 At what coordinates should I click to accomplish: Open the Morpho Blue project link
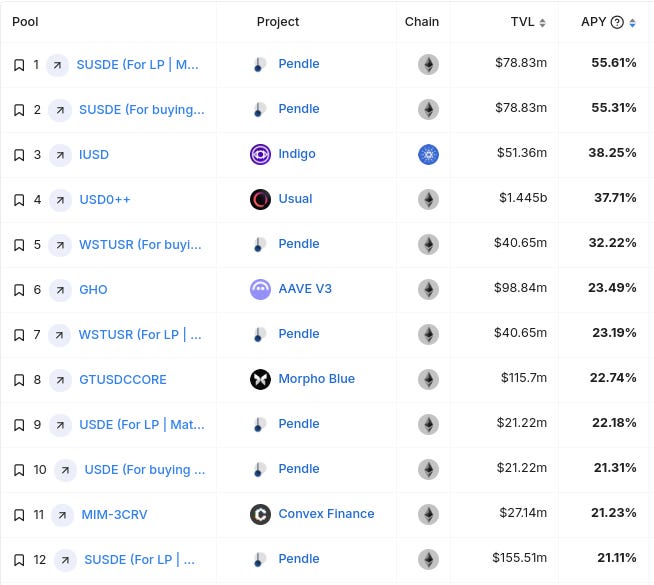pos(317,379)
